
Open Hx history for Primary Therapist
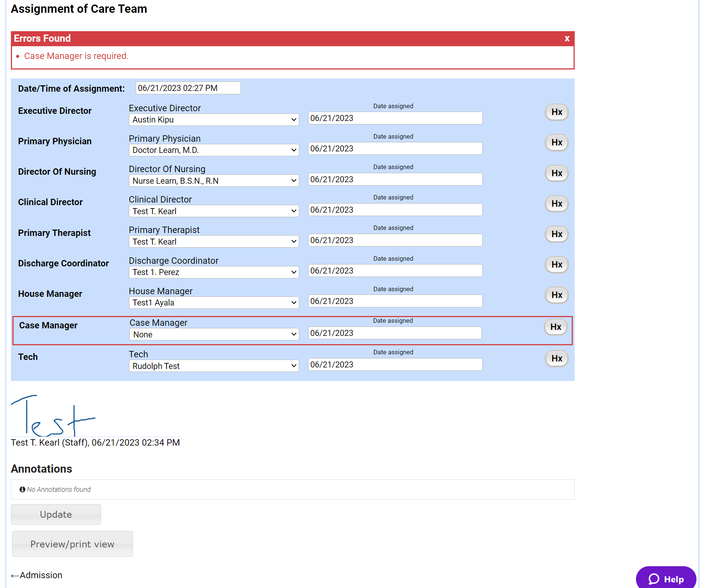click(557, 234)
